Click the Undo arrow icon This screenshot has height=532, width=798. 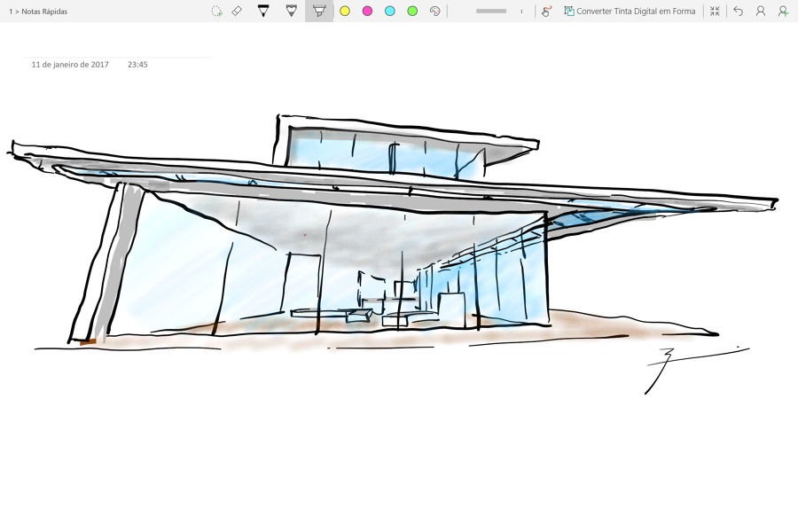click(x=737, y=11)
